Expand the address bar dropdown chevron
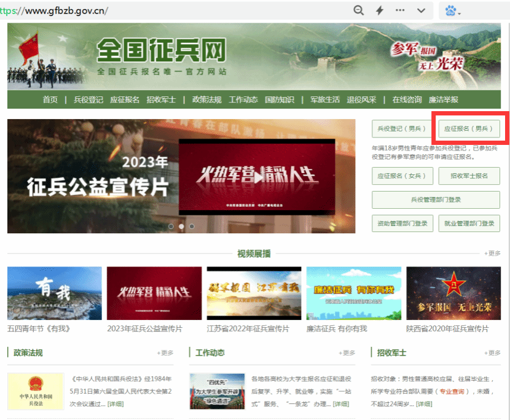 click(x=422, y=10)
